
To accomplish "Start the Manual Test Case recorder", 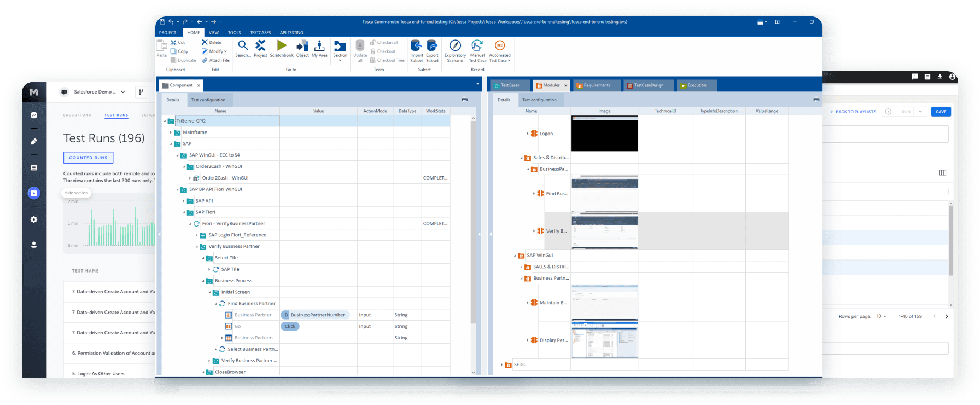I will click(477, 51).
